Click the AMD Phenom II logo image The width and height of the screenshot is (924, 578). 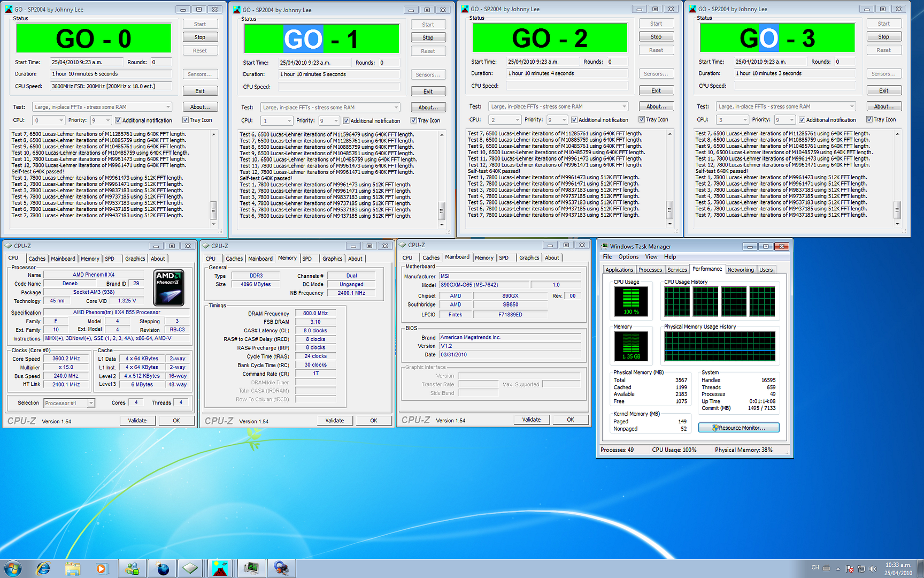click(x=169, y=288)
